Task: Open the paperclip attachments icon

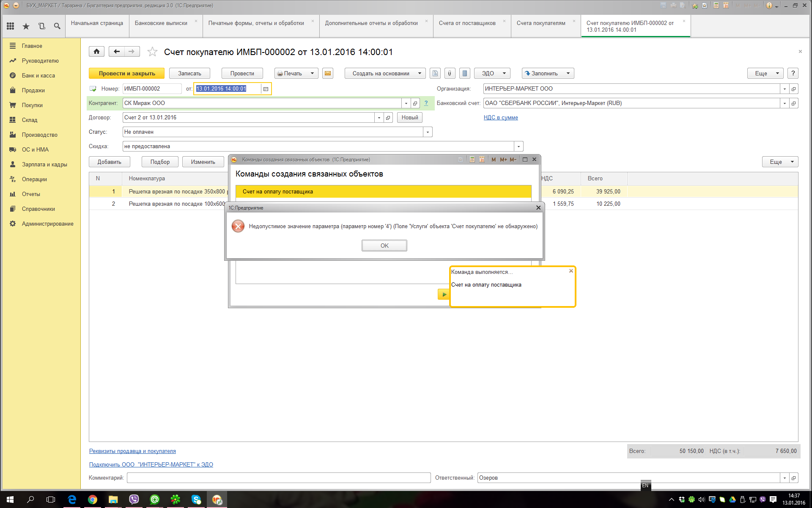Action: [x=450, y=73]
